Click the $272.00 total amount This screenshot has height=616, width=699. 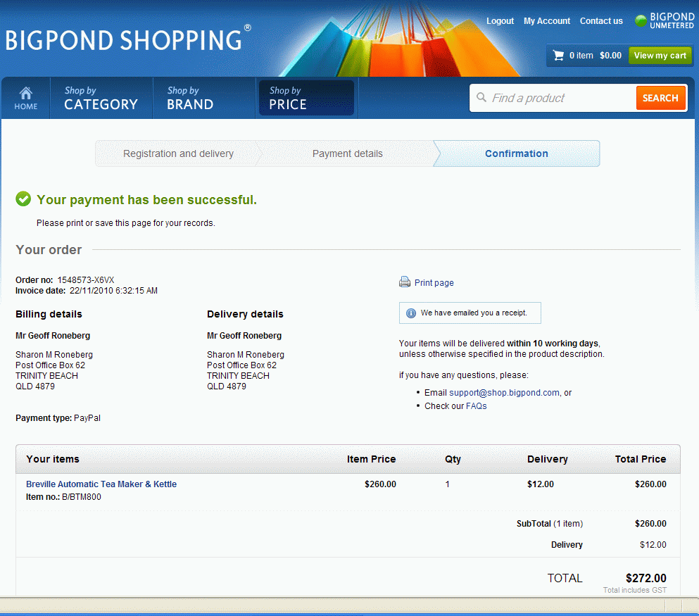tap(646, 578)
